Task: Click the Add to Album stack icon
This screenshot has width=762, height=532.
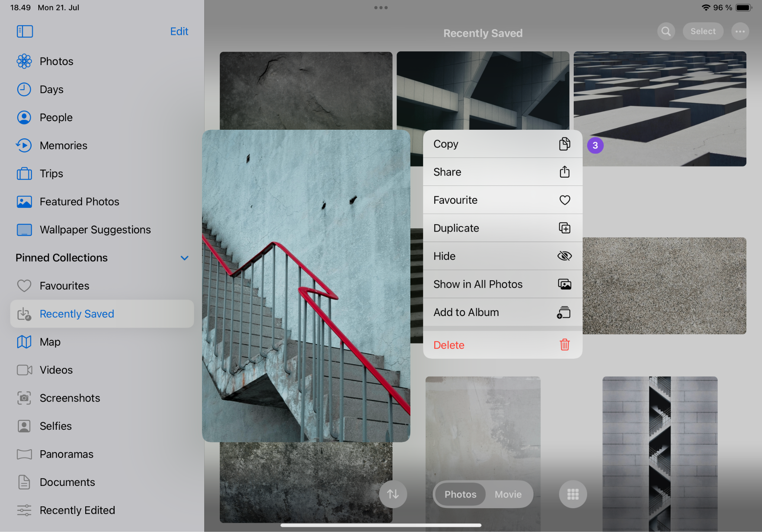Action: [x=564, y=312]
